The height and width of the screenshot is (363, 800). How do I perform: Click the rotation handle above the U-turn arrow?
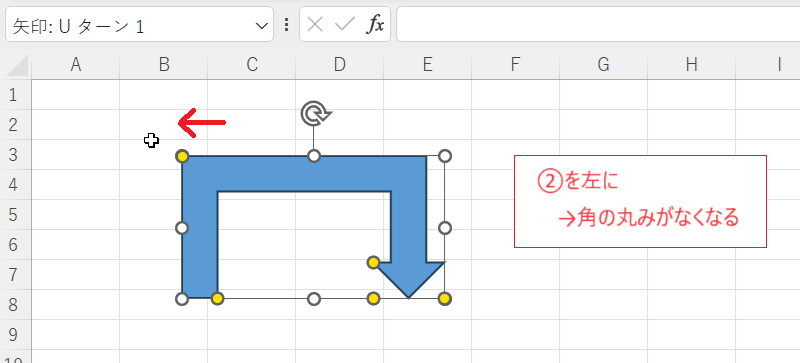pos(315,113)
